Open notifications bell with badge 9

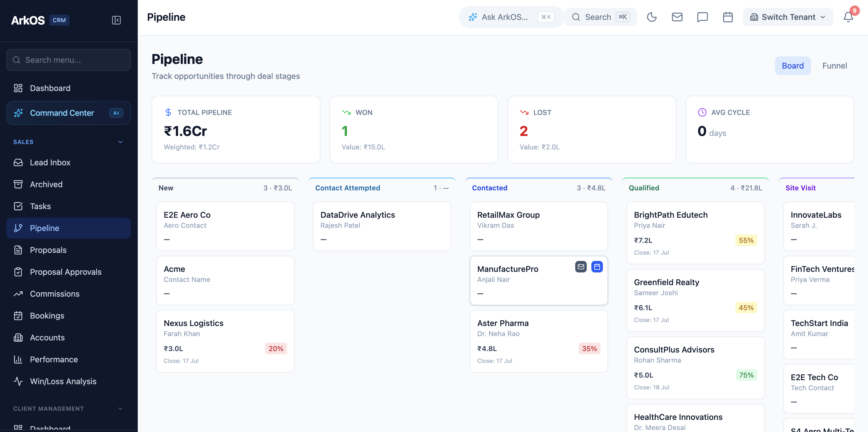click(x=848, y=17)
